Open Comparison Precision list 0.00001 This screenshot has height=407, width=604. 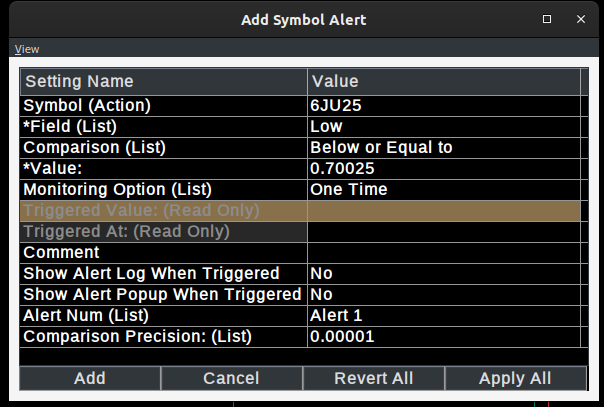[x=443, y=336]
